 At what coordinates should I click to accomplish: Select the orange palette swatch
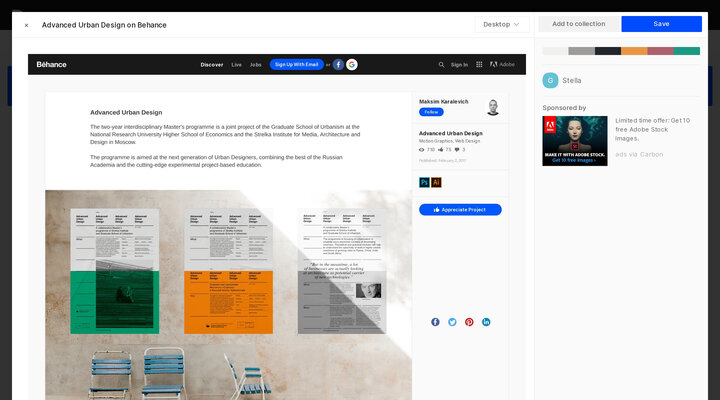tap(634, 51)
